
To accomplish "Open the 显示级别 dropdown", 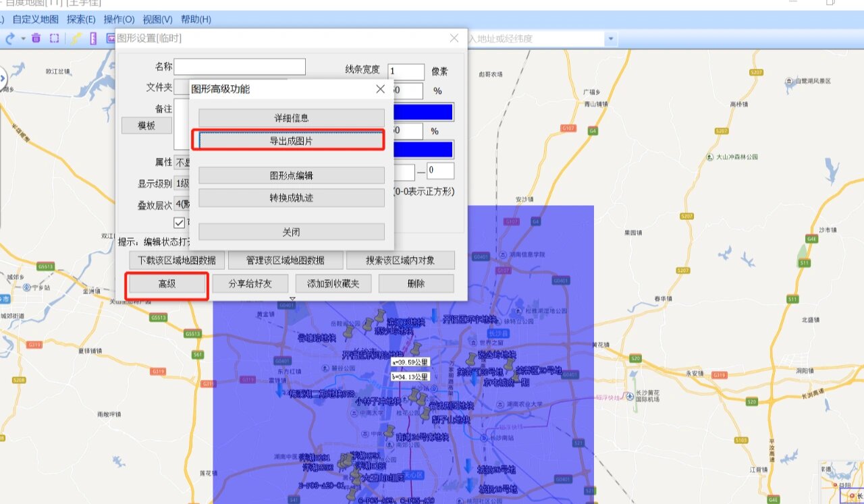I will pos(182,184).
